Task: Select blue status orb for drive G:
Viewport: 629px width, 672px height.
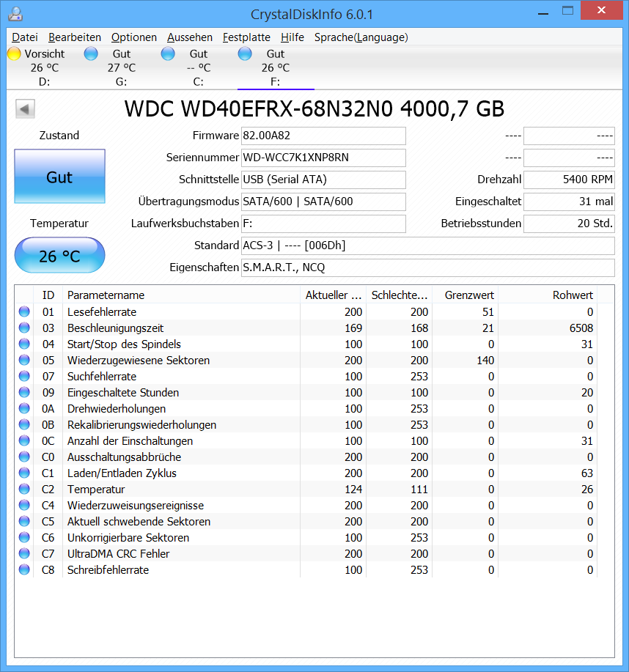Action: point(91,53)
